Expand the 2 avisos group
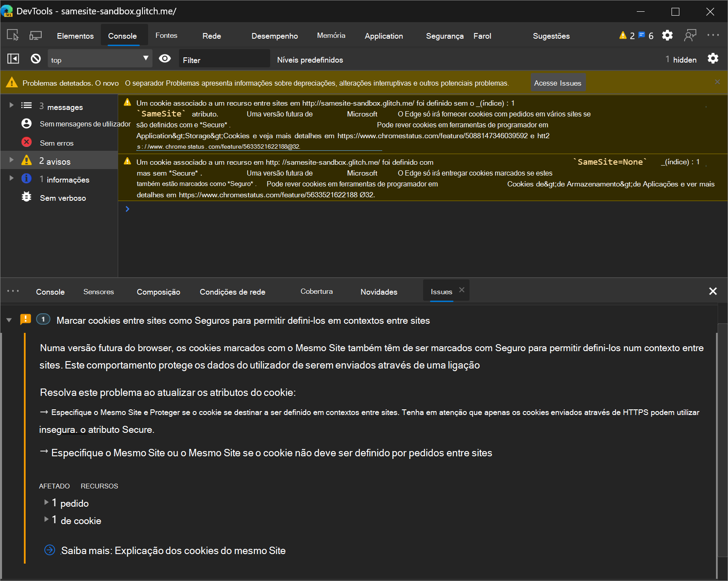The height and width of the screenshot is (581, 728). 10,160
